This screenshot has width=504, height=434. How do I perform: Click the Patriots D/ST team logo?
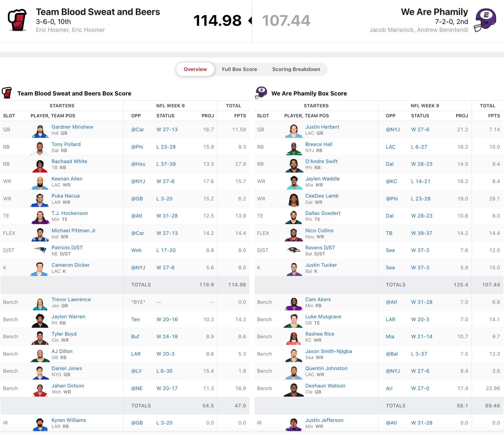(x=40, y=250)
